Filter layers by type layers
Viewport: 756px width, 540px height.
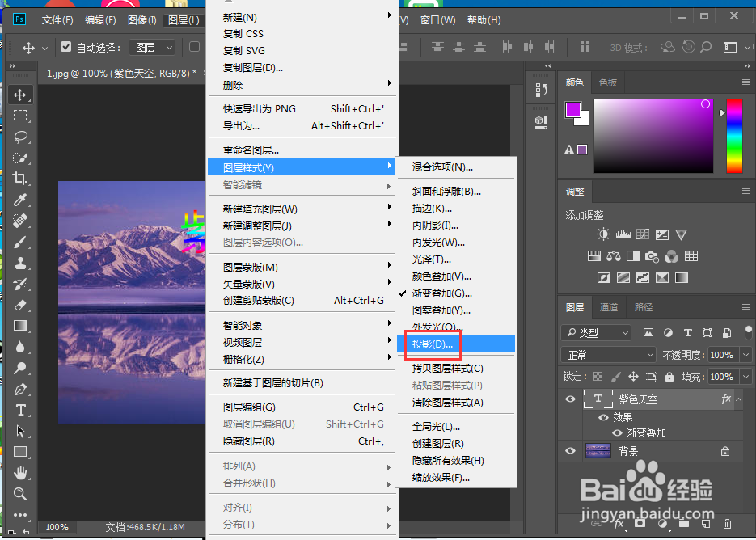(x=688, y=332)
